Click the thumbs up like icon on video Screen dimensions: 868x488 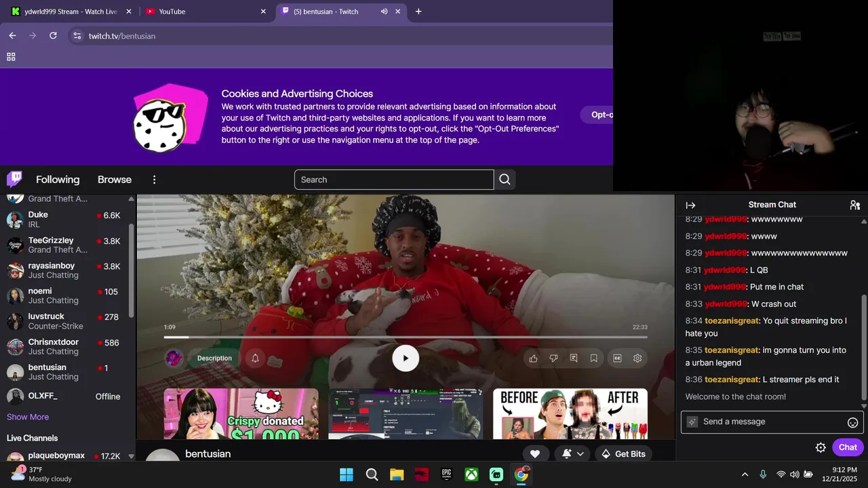pyautogui.click(x=533, y=359)
